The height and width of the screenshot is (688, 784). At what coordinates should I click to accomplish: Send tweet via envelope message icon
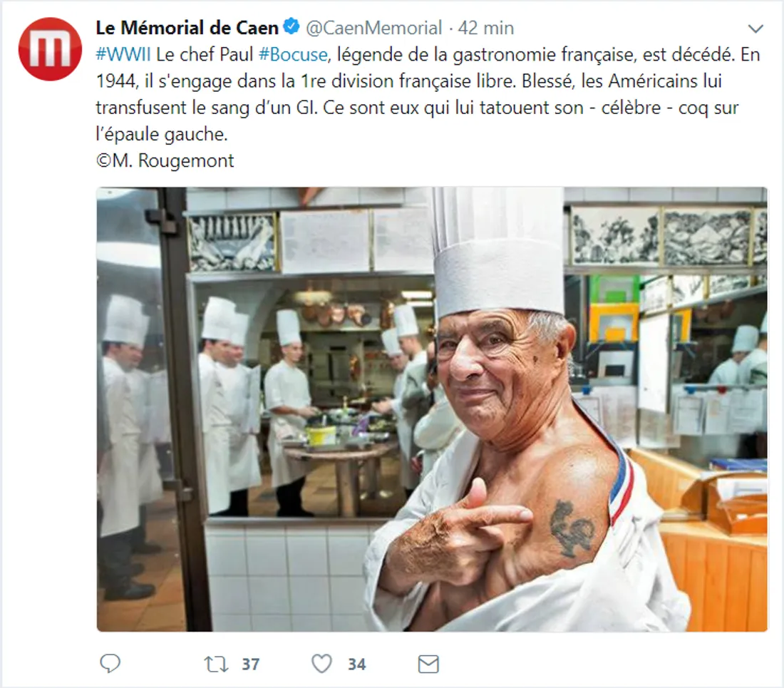click(428, 664)
